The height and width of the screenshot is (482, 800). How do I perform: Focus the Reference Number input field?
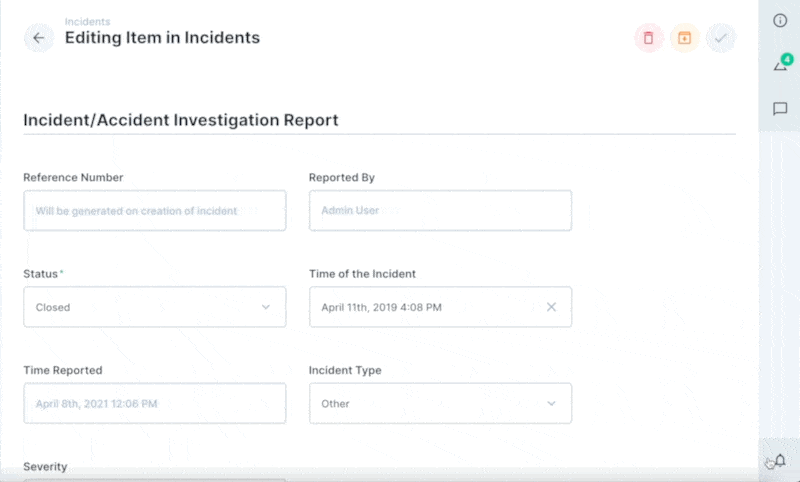(x=155, y=211)
